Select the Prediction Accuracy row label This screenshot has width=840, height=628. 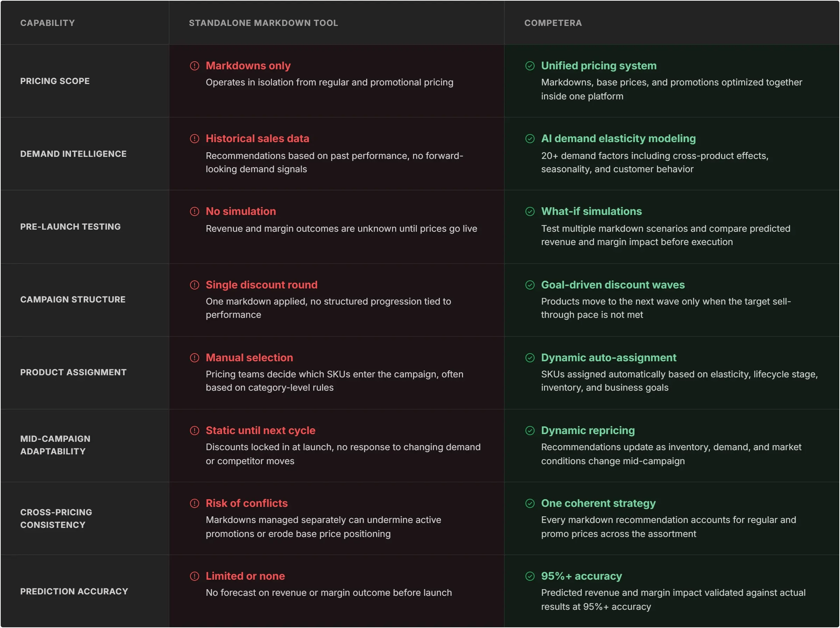pos(74,592)
